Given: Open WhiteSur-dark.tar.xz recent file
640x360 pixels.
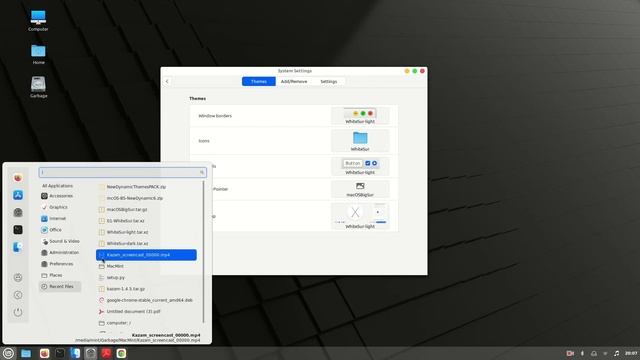Looking at the screenshot, I should [x=146, y=244].
